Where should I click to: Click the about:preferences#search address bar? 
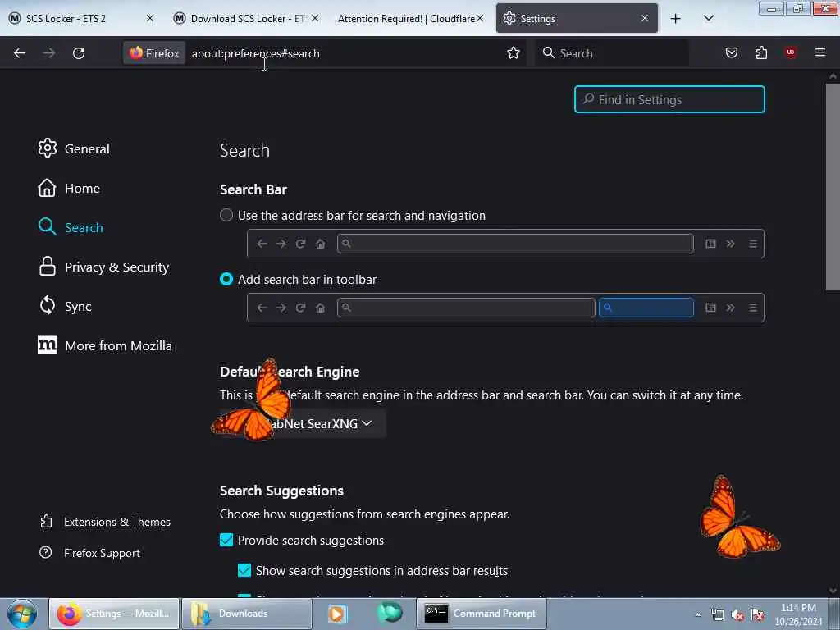click(343, 53)
